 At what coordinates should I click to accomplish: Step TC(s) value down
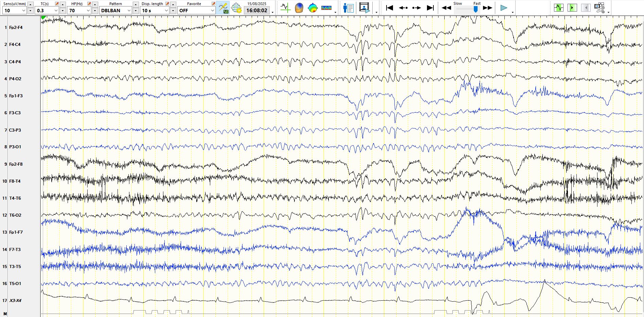(63, 11)
